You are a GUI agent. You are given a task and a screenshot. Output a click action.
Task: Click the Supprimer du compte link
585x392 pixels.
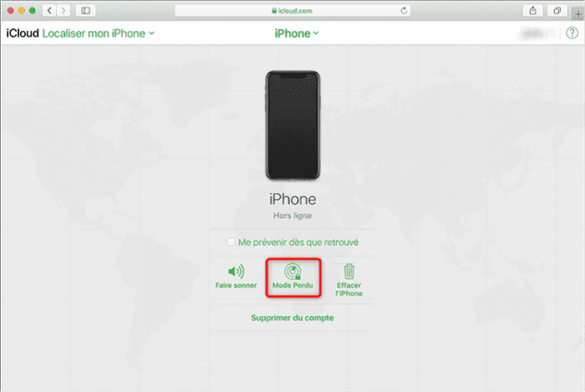[292, 318]
